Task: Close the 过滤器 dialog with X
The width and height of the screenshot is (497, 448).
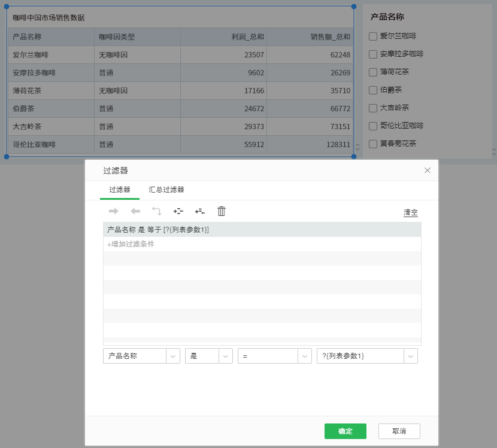Action: point(427,170)
